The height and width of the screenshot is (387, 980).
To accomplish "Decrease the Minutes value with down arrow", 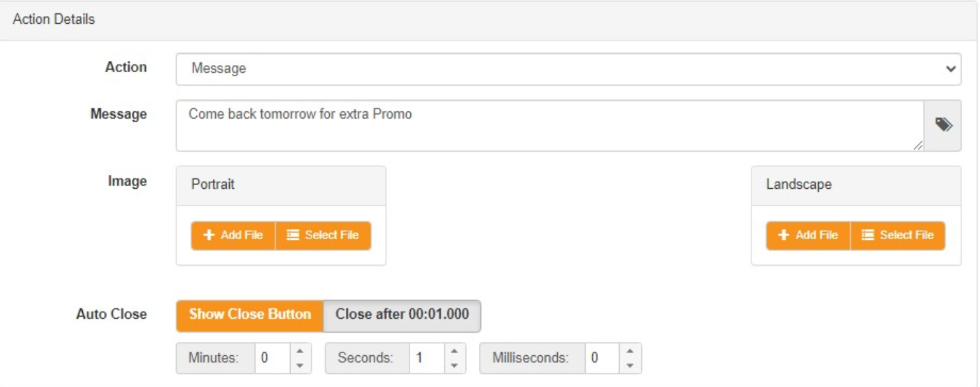I will tap(299, 364).
